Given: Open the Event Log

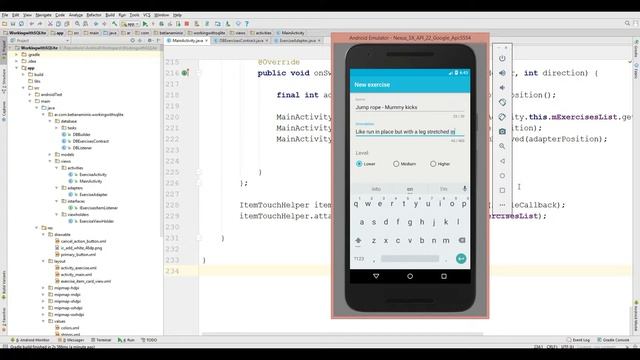Looking at the screenshot, I should click(x=578, y=340).
